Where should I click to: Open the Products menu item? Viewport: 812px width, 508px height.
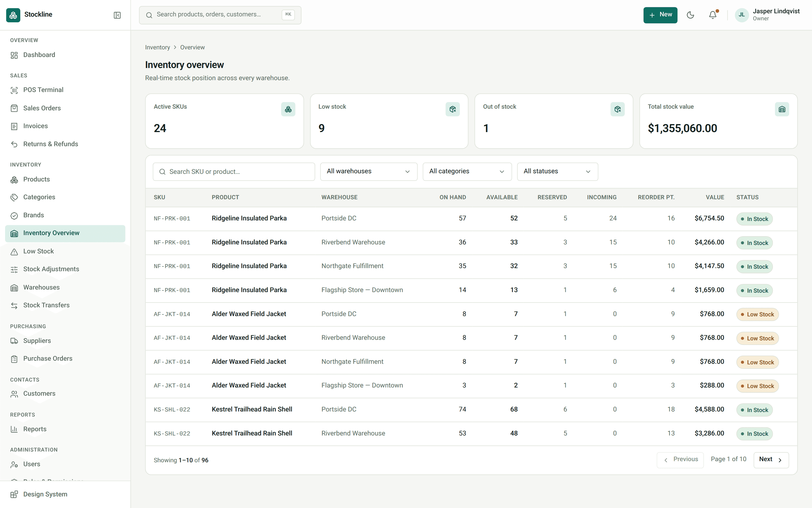[x=65, y=179]
